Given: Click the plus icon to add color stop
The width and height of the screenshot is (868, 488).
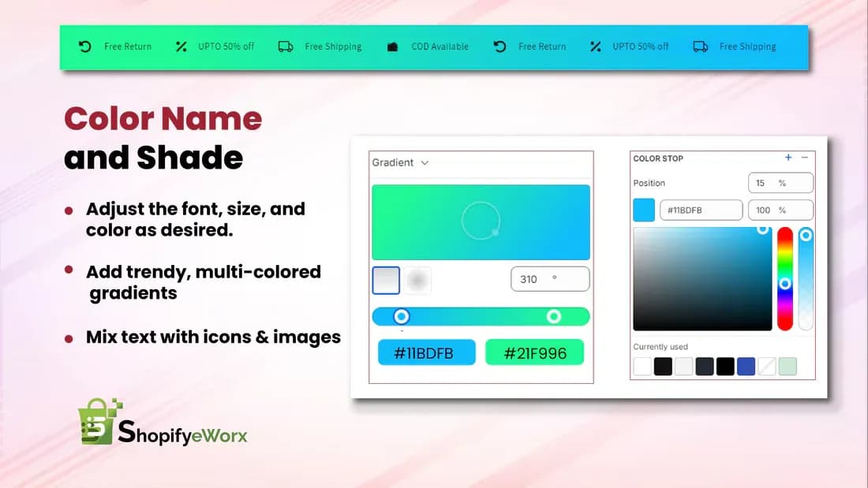Looking at the screenshot, I should (788, 158).
